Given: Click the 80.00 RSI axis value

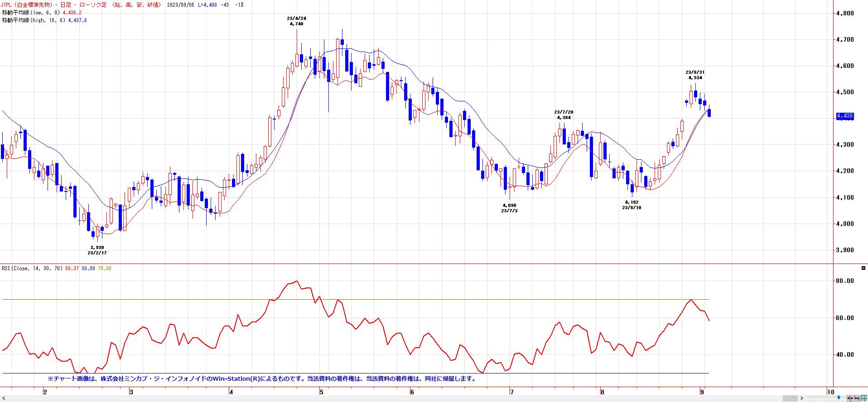Looking at the screenshot, I should [x=845, y=281].
